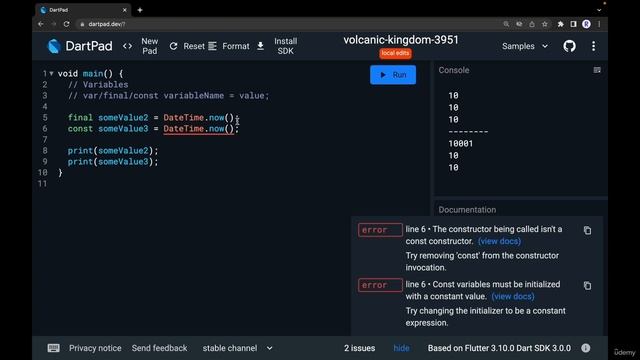
Task: Run the Dart program
Action: tap(393, 75)
